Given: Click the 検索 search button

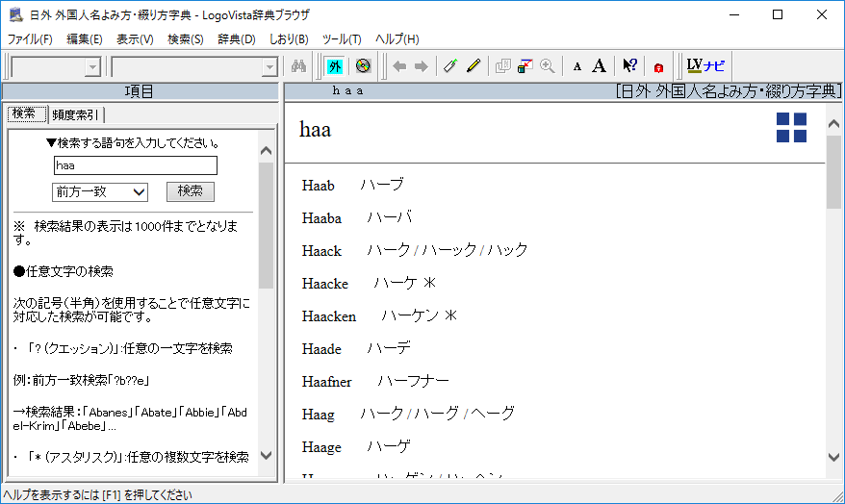Looking at the screenshot, I should click(191, 191).
